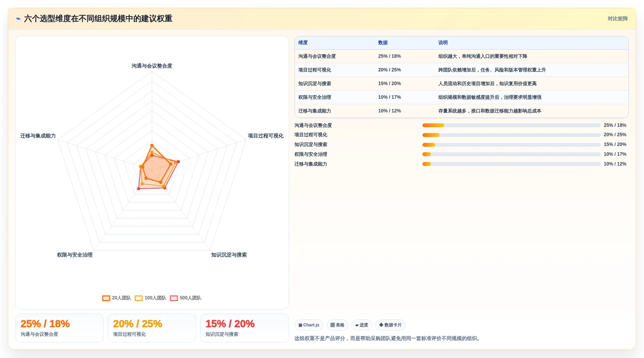Click the Chart.js tag chip

point(309,325)
